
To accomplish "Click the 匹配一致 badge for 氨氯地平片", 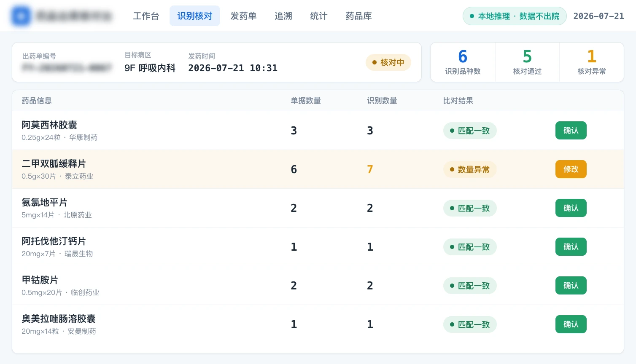I will pyautogui.click(x=470, y=208).
